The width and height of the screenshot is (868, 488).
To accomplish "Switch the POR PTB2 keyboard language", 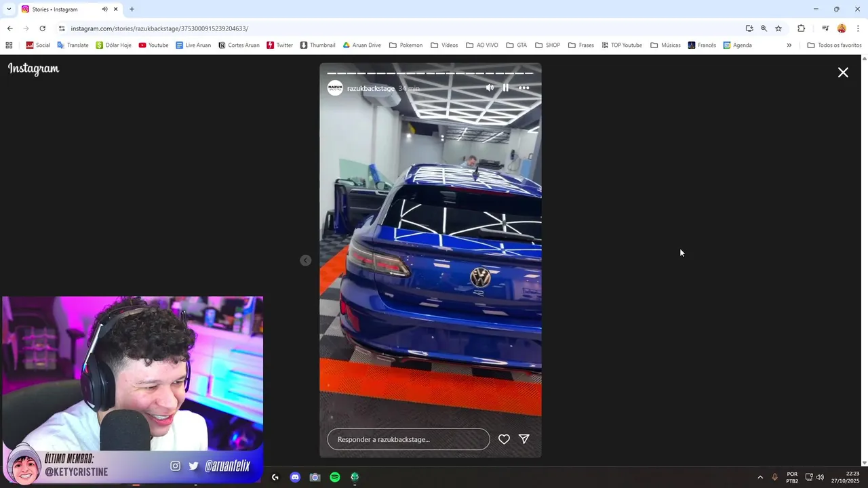I will [792, 477].
